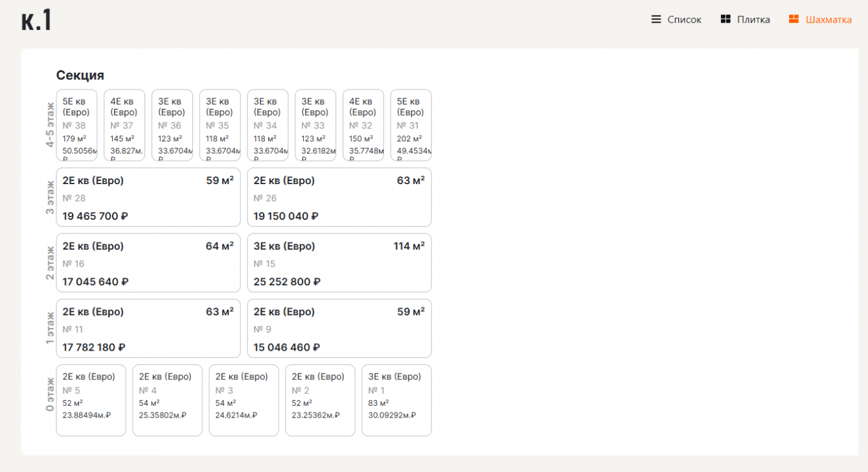Select the Шахматка view label
The image size is (868, 472).
pos(828,20)
